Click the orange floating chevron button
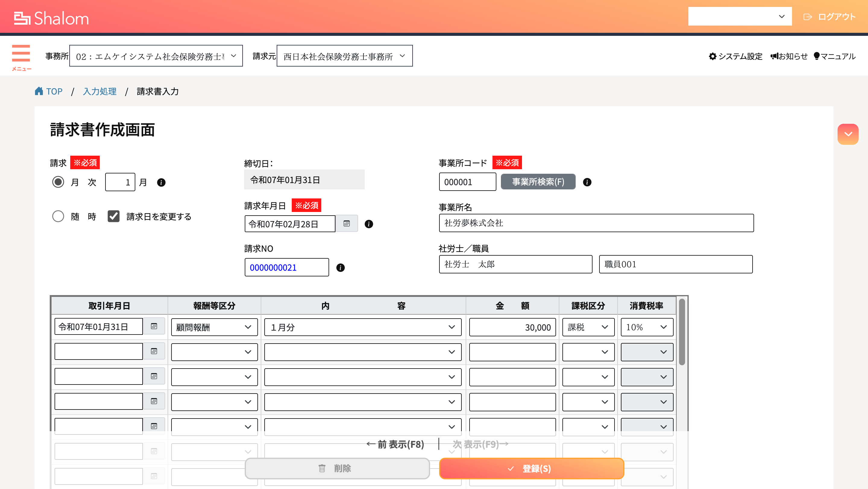 tap(848, 134)
